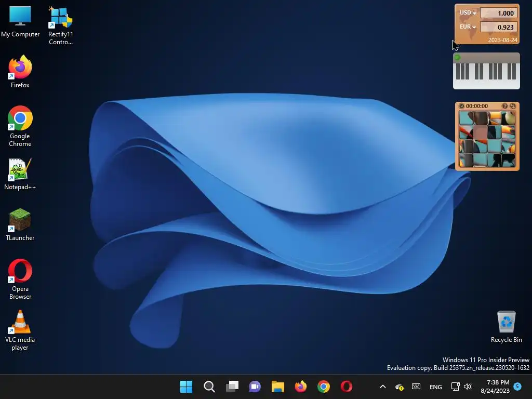Open the volume speaker tray icon

[x=468, y=387]
